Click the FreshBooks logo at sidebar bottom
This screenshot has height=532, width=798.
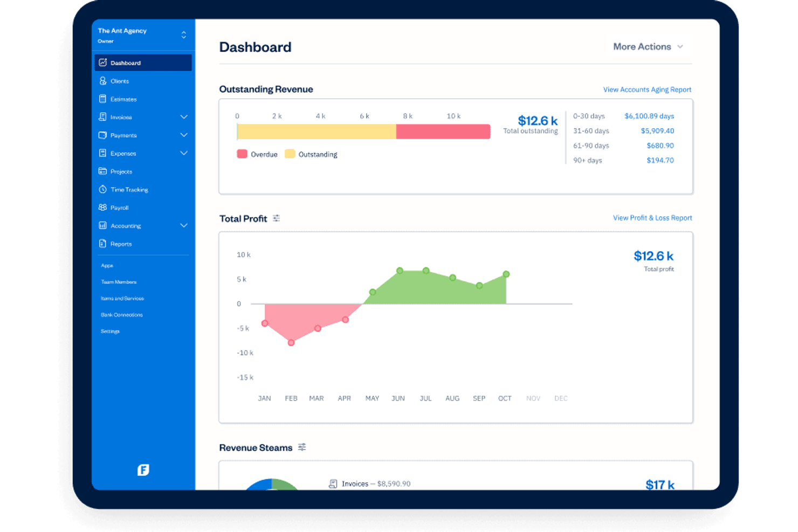point(143,469)
